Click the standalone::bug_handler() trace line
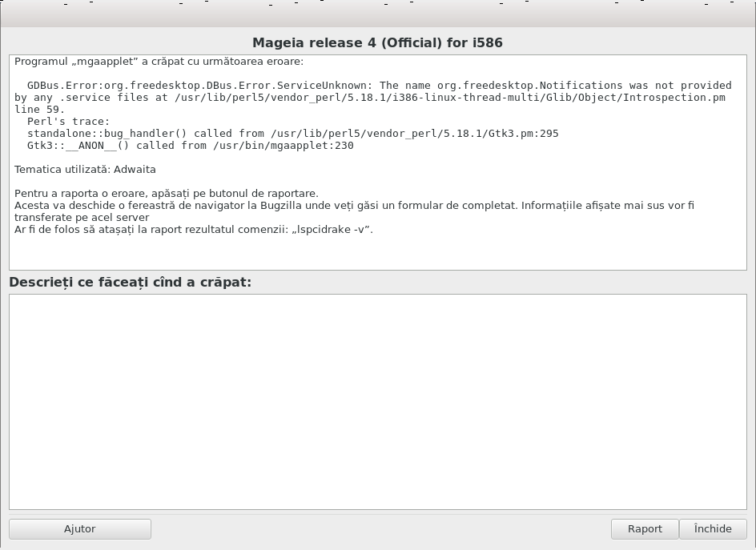 [x=292, y=134]
